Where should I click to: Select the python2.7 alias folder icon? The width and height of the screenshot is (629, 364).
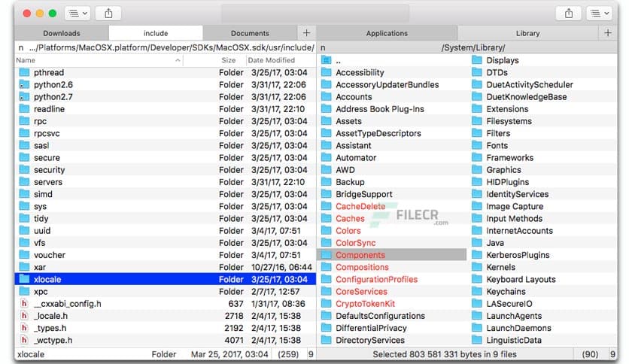click(25, 96)
